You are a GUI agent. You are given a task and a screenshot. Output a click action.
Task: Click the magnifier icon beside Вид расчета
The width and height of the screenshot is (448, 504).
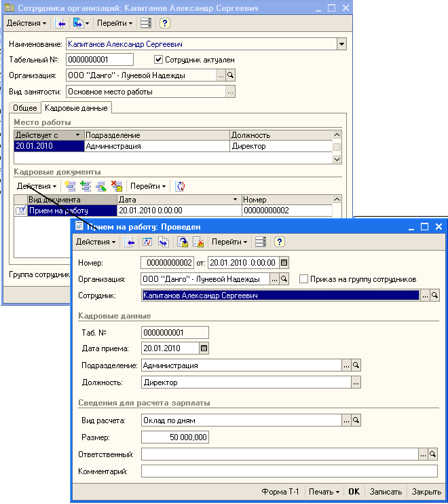[355, 420]
